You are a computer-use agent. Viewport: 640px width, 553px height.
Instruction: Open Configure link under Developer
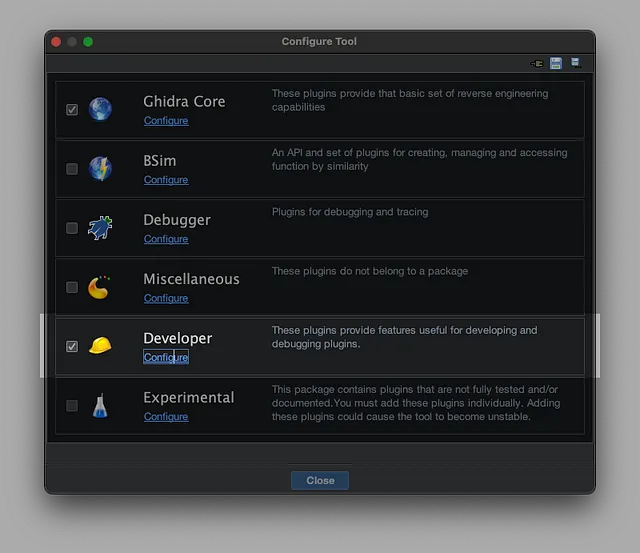click(x=166, y=357)
